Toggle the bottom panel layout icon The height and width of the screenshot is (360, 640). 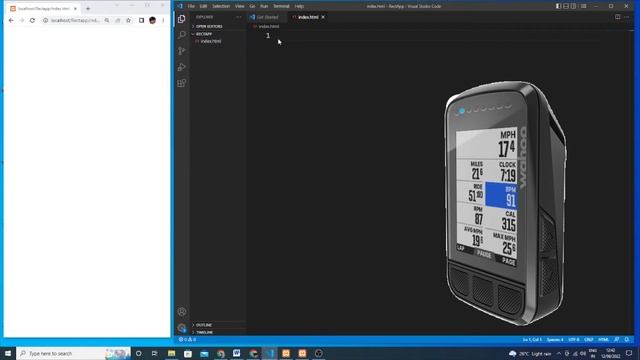point(566,6)
